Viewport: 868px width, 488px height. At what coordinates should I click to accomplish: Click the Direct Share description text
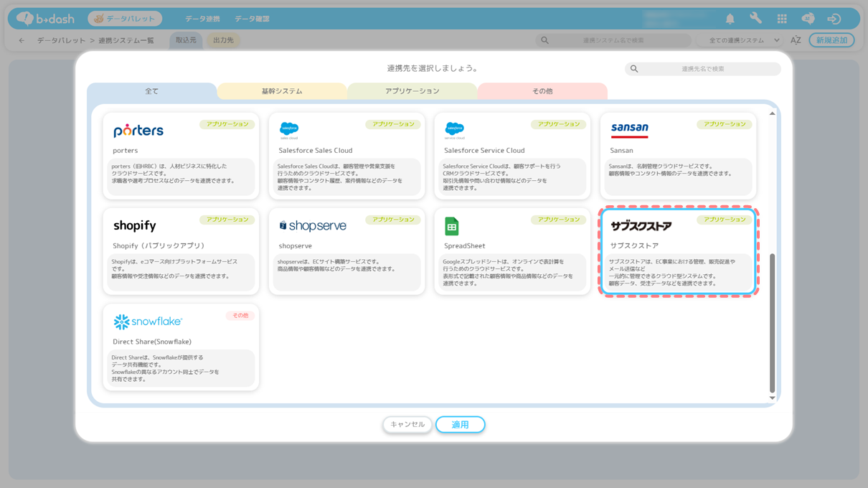[165, 368]
